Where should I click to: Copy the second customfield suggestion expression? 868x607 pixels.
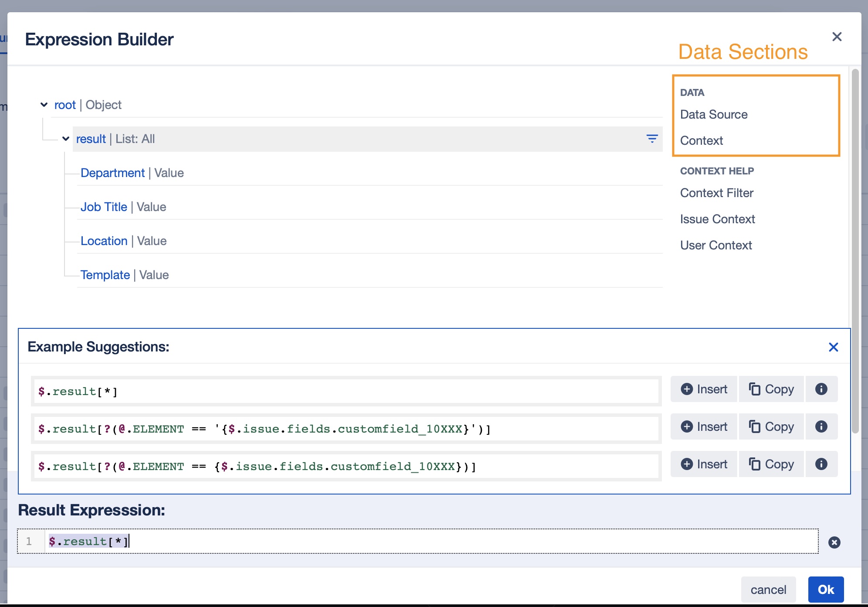pos(771,427)
